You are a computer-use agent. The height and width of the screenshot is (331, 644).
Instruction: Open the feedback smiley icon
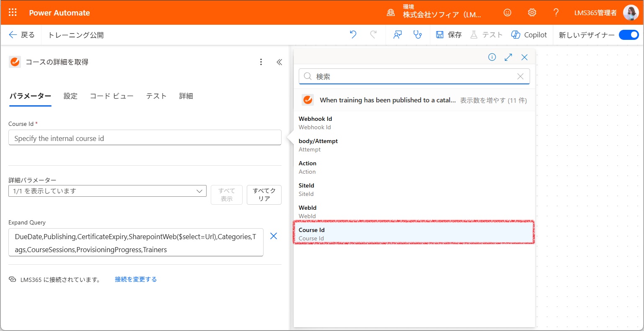point(507,13)
